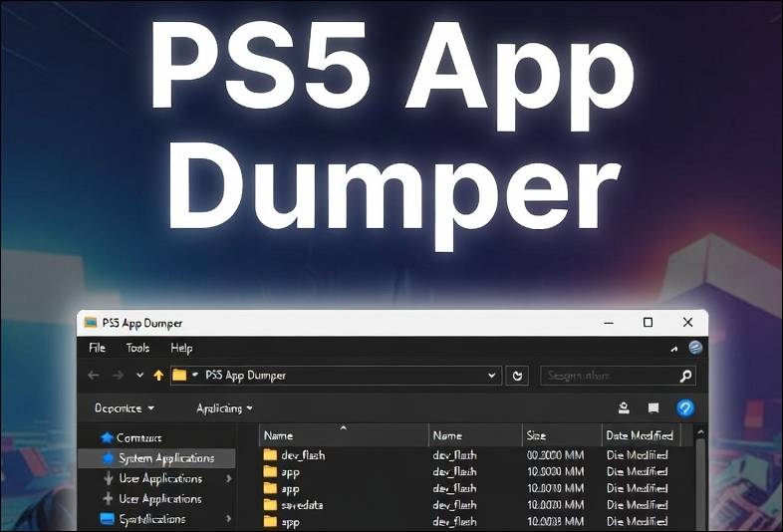Click the 00.2000 MM size value
783x532 pixels.
click(555, 455)
